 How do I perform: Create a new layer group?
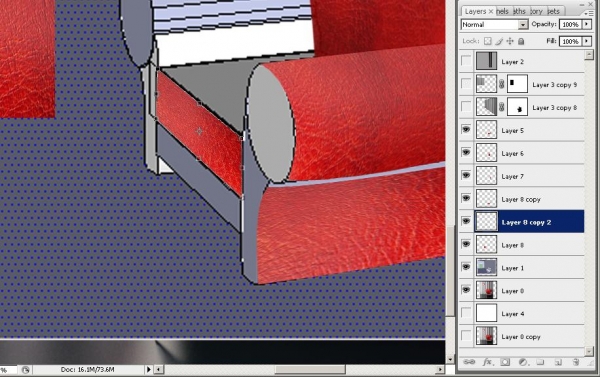point(540,362)
